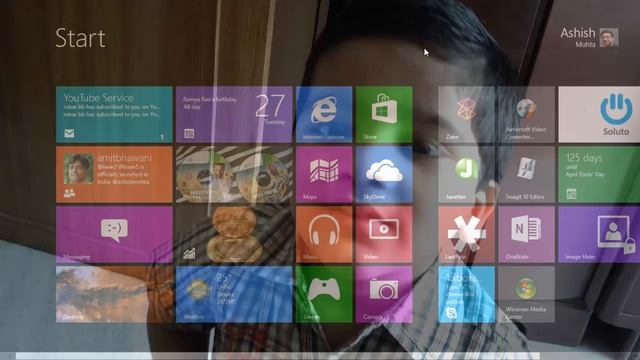Open the Video tile

point(384,234)
